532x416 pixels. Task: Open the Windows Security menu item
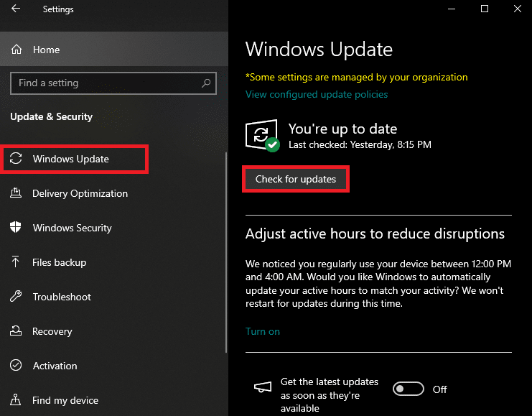coord(73,228)
